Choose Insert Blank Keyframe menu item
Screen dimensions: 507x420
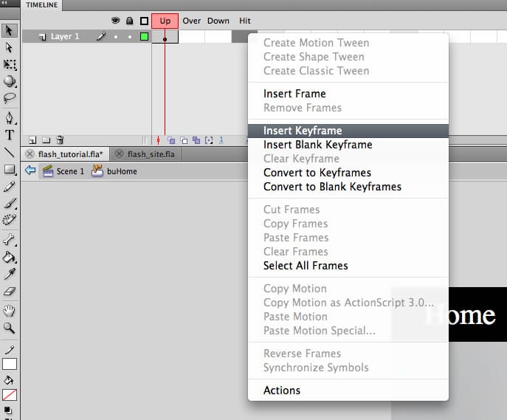(348, 145)
